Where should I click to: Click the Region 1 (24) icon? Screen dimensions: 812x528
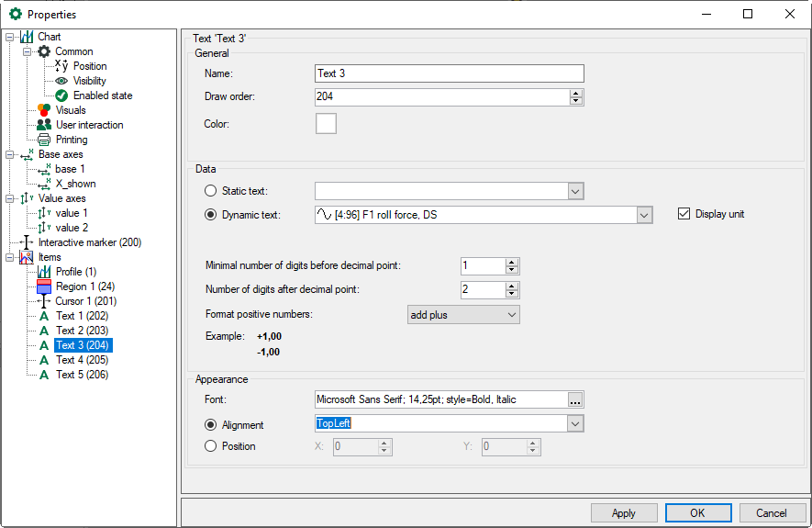click(x=44, y=286)
